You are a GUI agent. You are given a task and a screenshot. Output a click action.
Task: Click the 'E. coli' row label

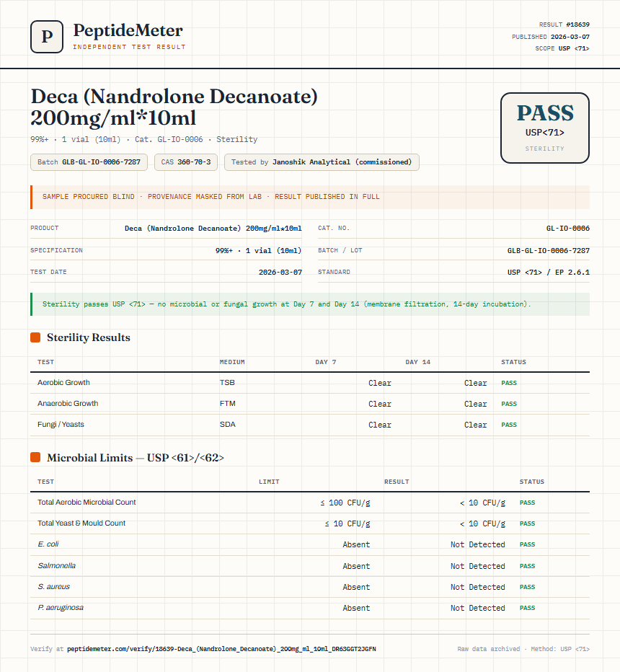[48, 544]
